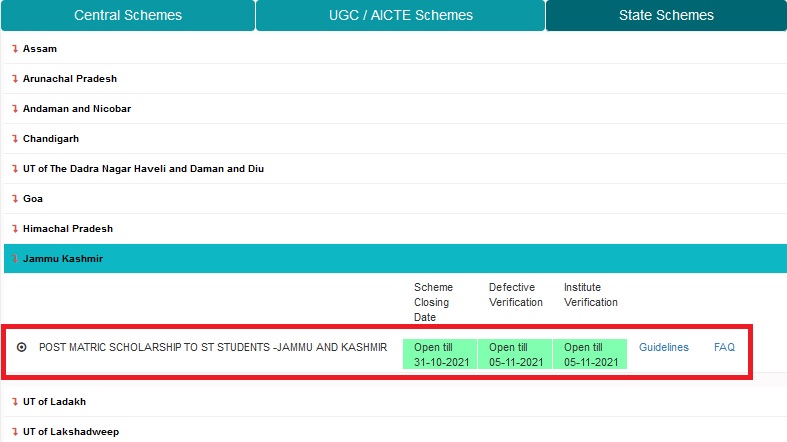
Task: Click the red arrow icon beside Assam
Action: (x=15, y=49)
